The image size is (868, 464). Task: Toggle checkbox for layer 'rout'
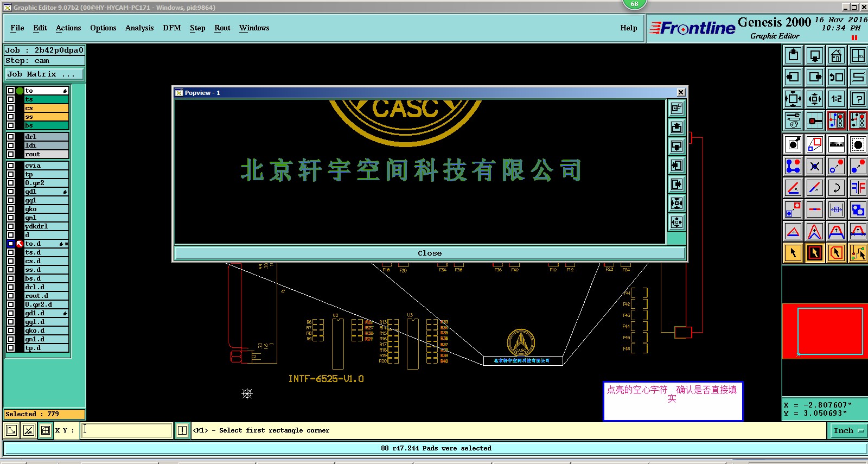coord(11,154)
